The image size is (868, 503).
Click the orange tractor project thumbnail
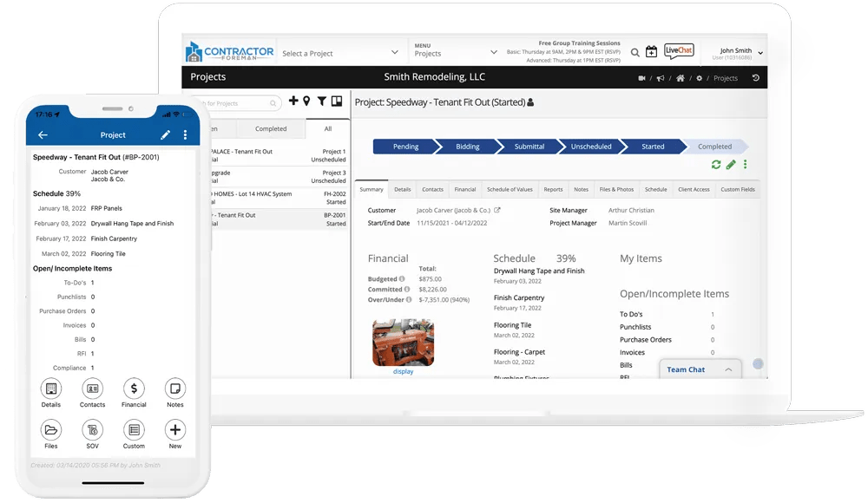click(403, 343)
